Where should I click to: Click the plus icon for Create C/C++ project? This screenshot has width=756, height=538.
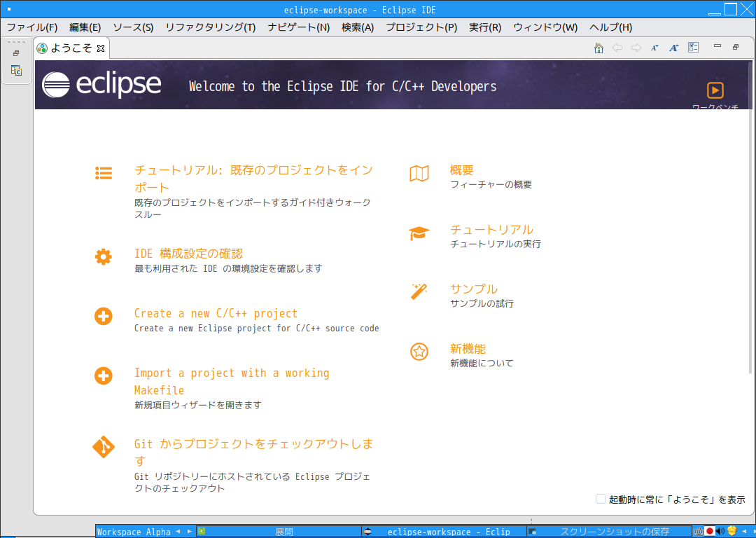pyautogui.click(x=103, y=317)
